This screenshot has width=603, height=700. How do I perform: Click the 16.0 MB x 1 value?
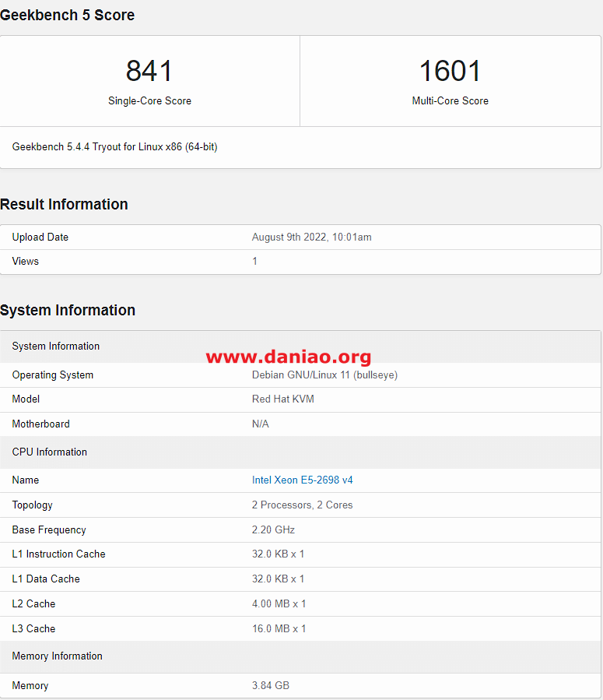(x=279, y=629)
